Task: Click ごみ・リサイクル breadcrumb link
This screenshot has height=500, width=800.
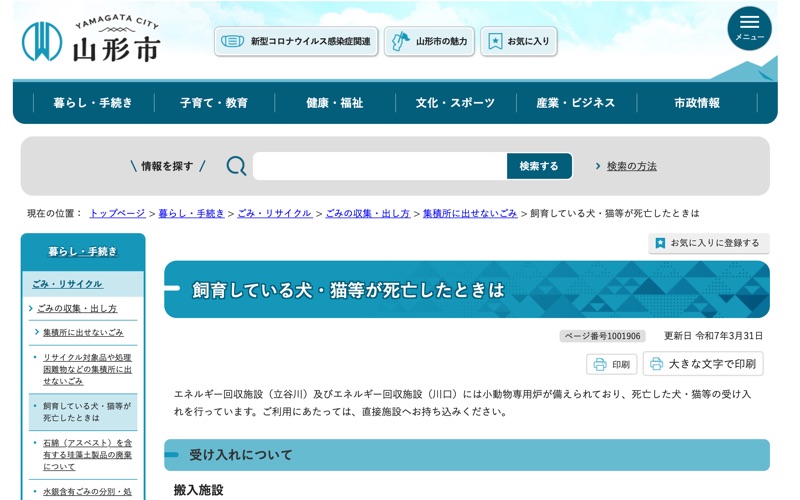Action: (274, 213)
